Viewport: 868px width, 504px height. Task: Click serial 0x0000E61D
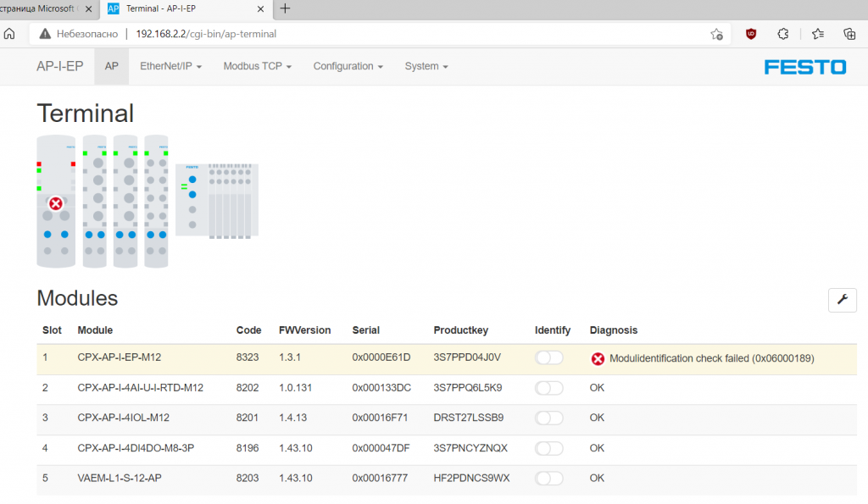381,357
